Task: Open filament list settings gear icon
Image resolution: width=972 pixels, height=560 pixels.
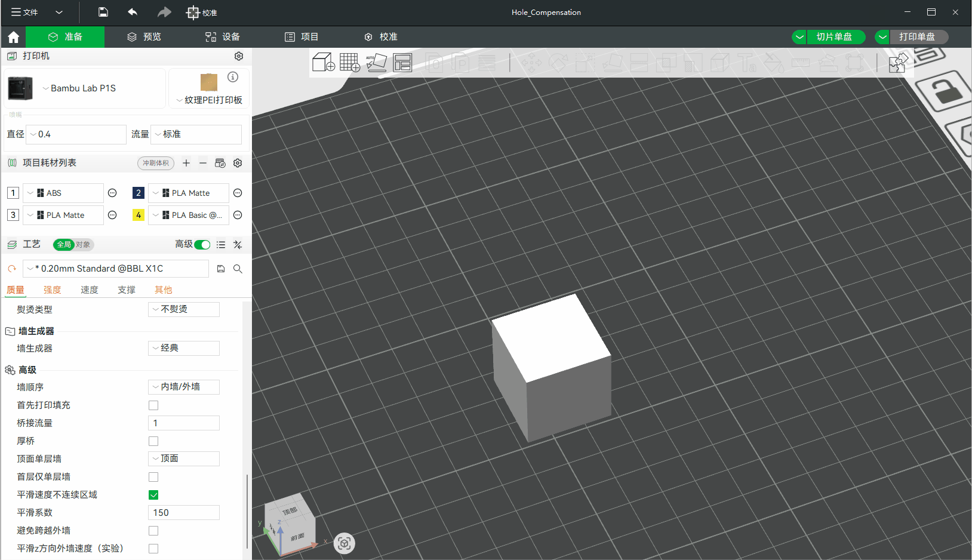Action: click(x=238, y=163)
